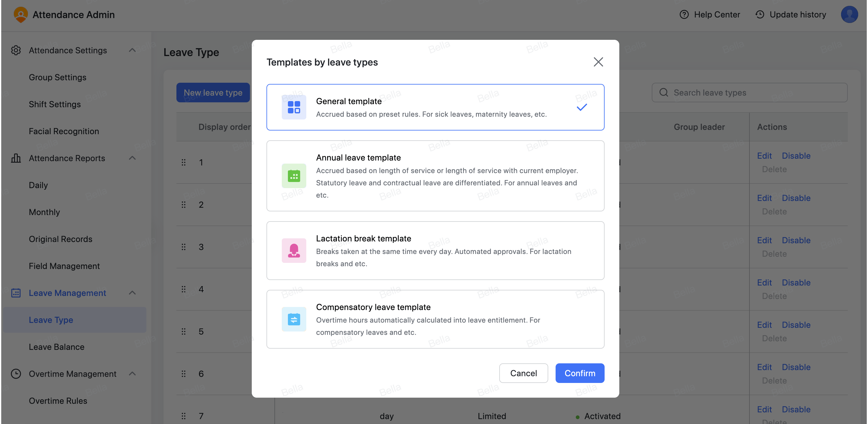Click the General template grid icon
This screenshot has width=868, height=424.
point(293,107)
